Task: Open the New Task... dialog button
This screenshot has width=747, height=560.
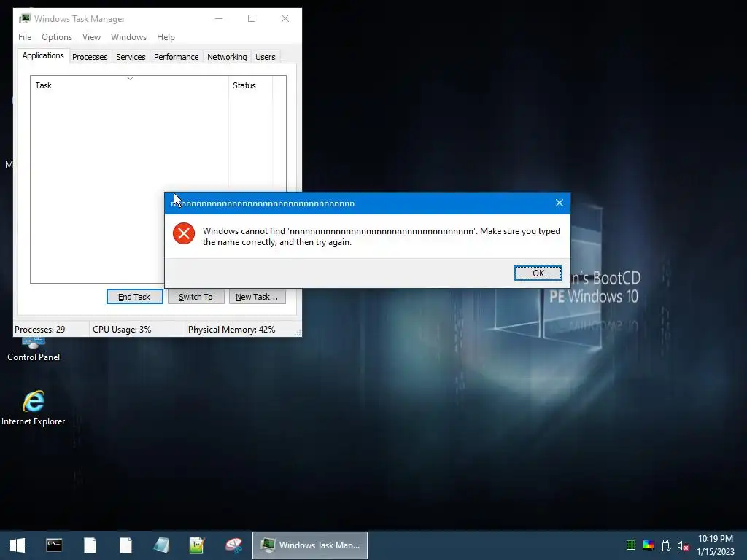Action: pos(257,297)
